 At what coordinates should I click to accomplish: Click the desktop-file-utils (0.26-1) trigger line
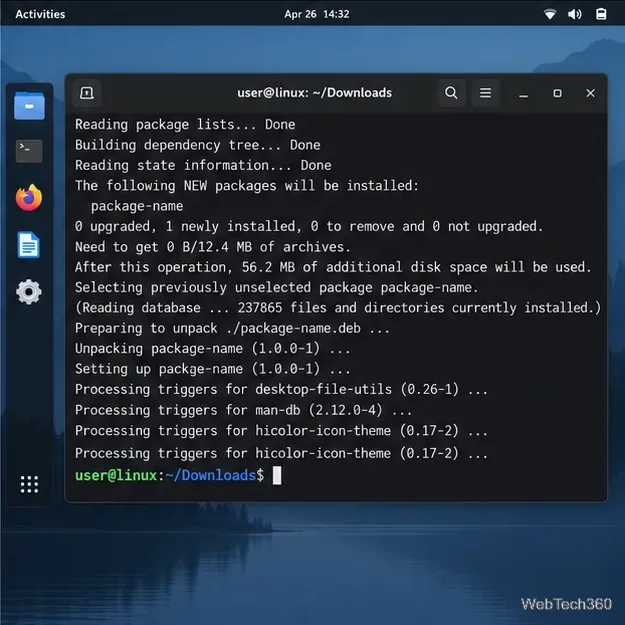(x=282, y=389)
